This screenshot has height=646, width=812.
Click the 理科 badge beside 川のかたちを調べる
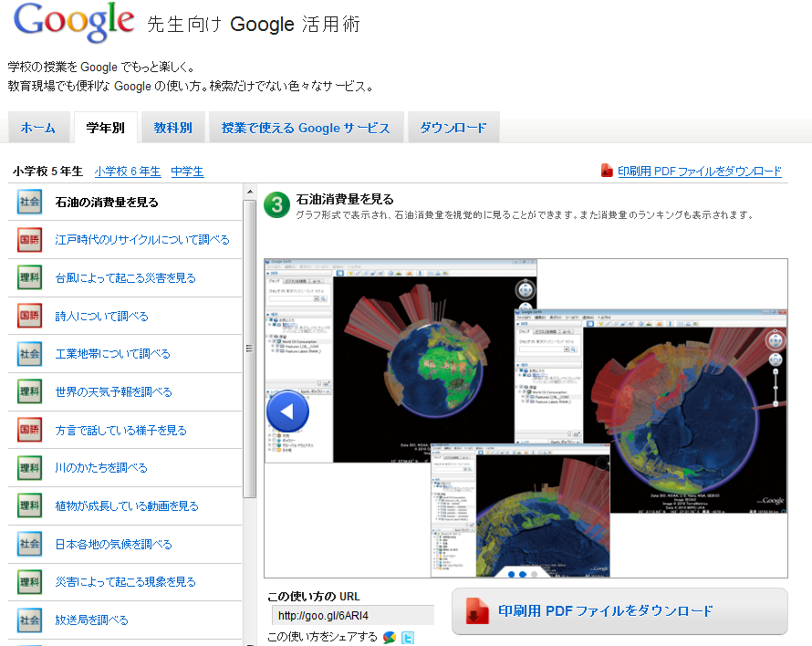(x=29, y=468)
